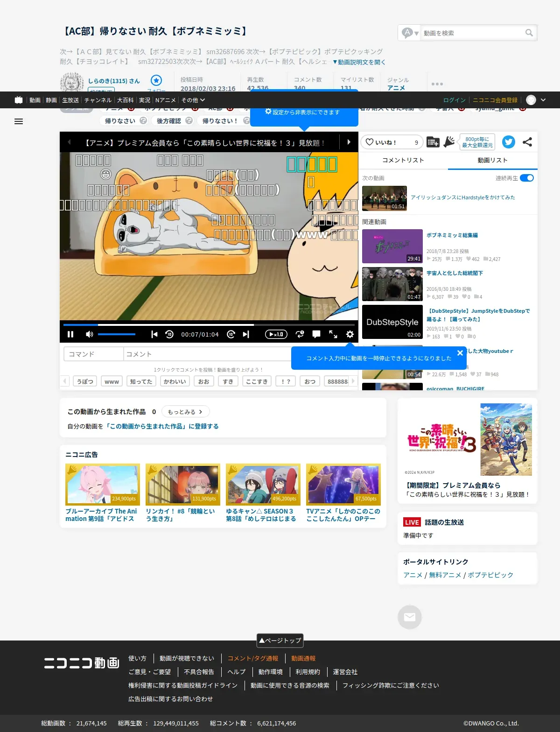
Task: Open チャンネル in the top bar
Action: click(x=98, y=100)
